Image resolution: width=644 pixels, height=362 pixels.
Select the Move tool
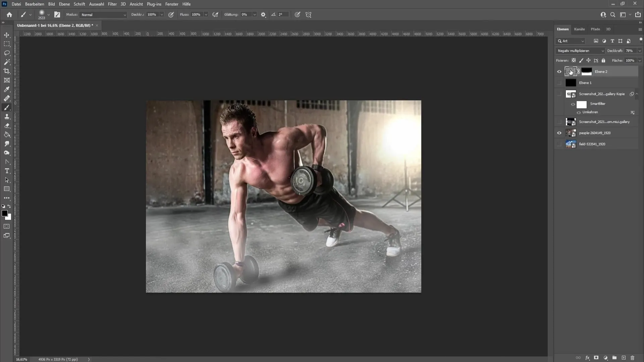(7, 35)
